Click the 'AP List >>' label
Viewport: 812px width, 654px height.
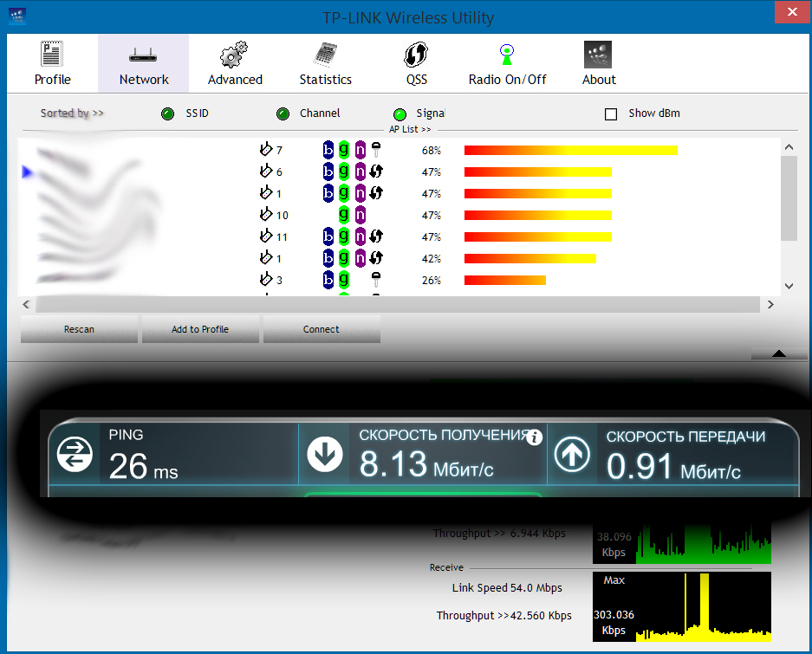coord(410,129)
